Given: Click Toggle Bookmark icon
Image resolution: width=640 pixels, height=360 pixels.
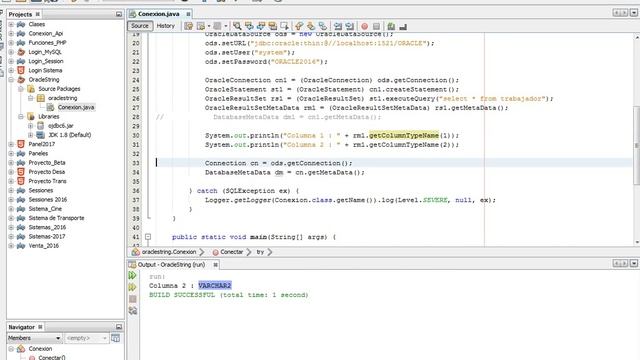Looking at the screenshot, I should click(322, 26).
